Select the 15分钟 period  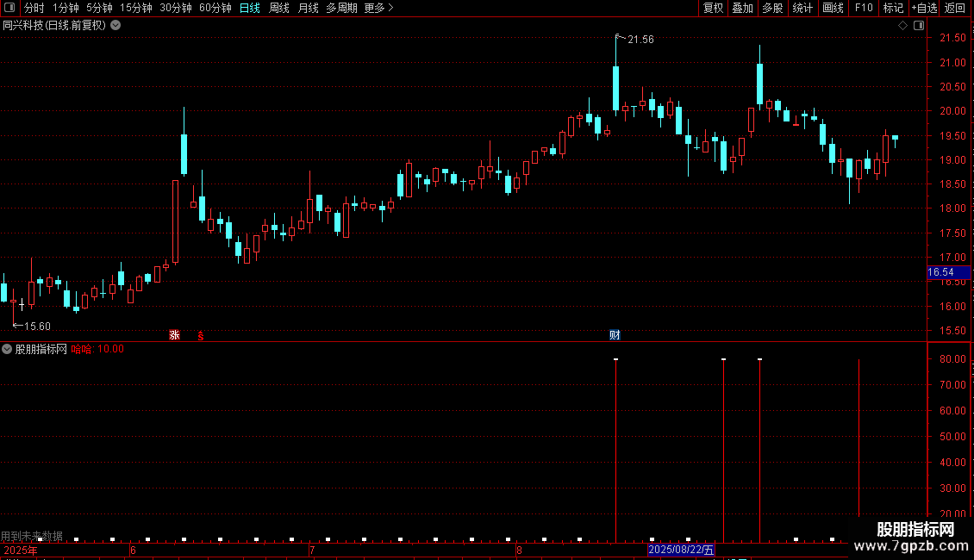[x=136, y=8]
